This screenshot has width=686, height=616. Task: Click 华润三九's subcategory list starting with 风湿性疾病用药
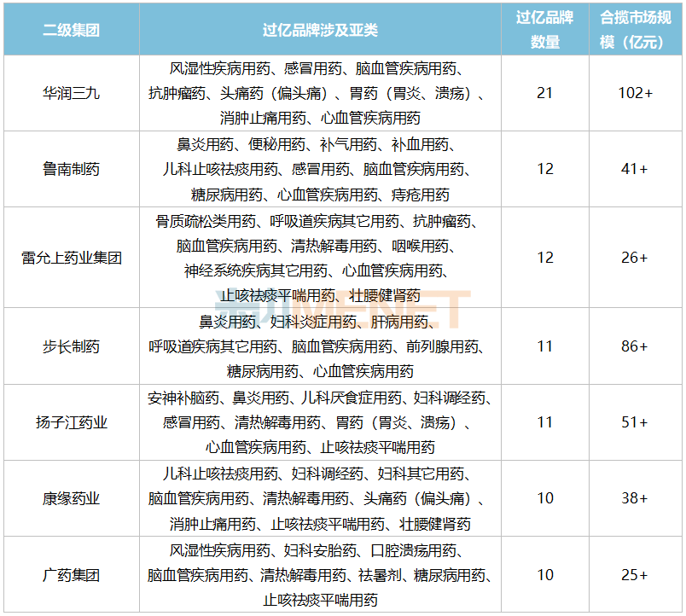pos(320,93)
